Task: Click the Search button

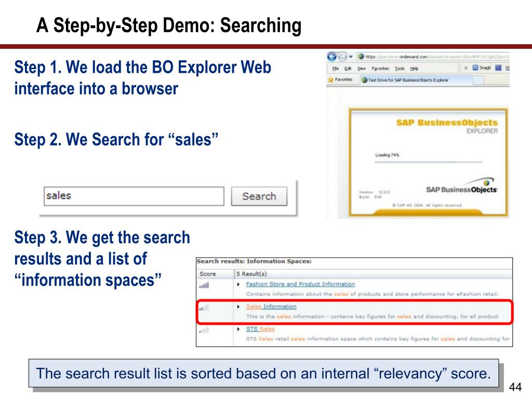Action: point(259,196)
